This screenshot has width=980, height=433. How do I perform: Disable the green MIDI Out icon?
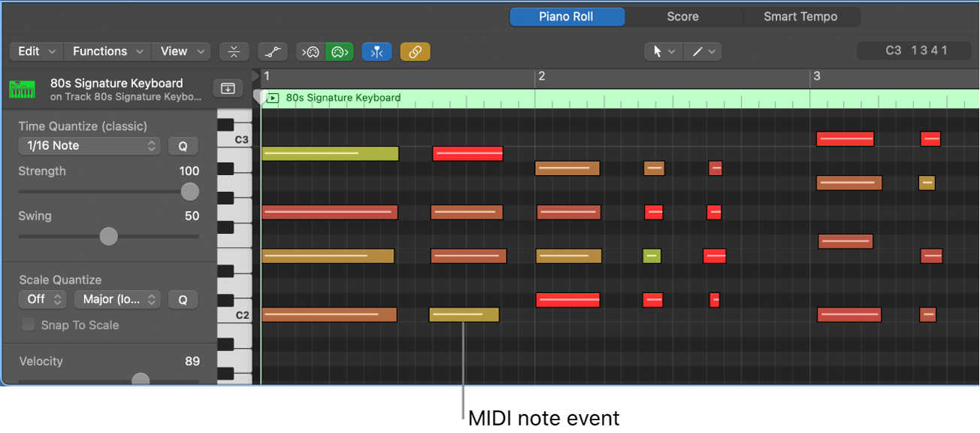(339, 51)
